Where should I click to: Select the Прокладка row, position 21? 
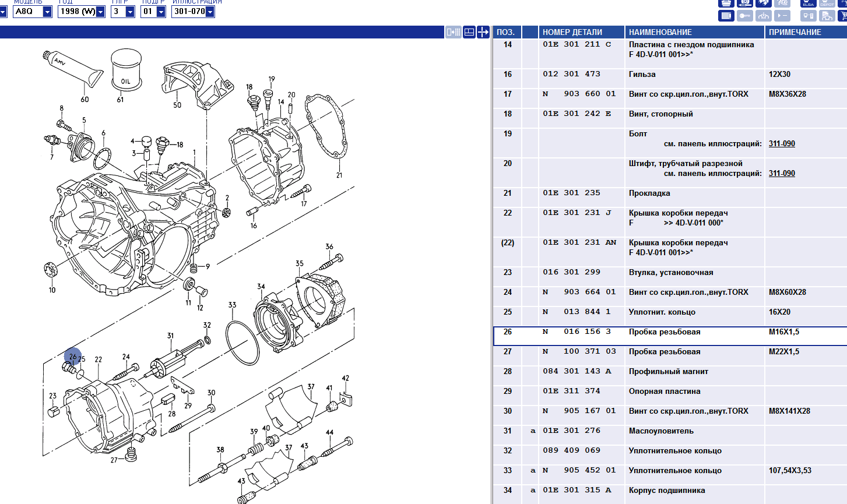point(649,193)
